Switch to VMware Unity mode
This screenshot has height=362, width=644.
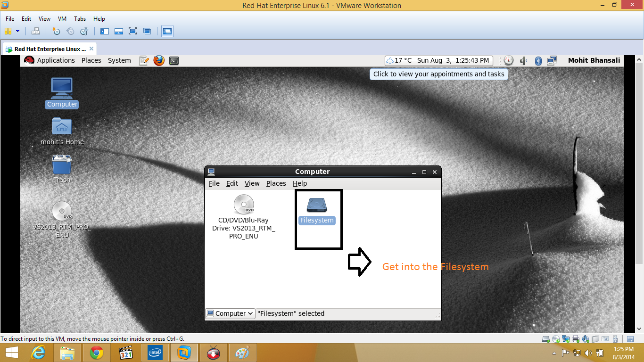click(x=147, y=31)
